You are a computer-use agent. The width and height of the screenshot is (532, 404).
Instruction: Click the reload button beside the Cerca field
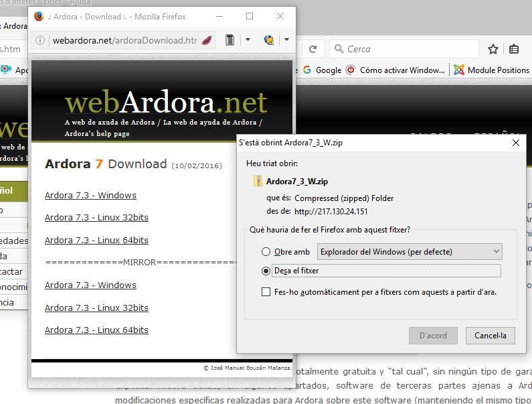coord(313,49)
